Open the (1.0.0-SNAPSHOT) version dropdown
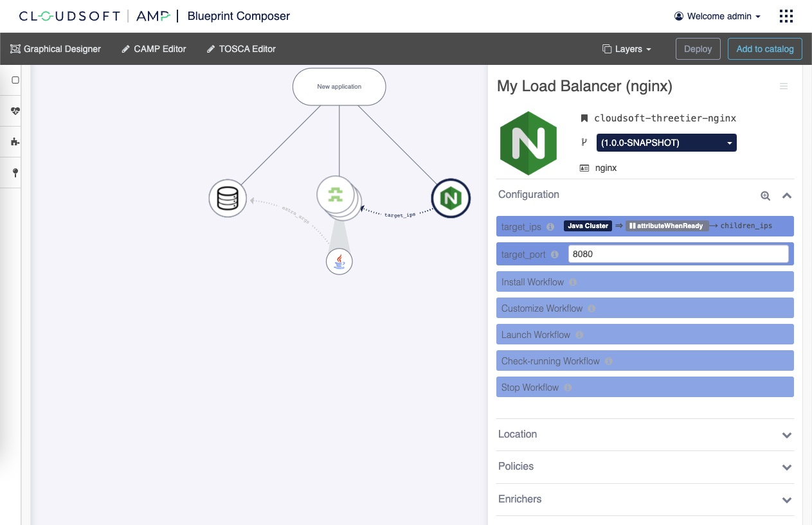This screenshot has height=525, width=812. 667,143
